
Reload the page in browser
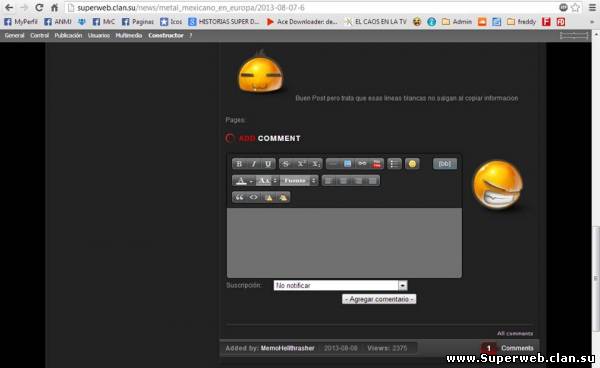click(x=39, y=8)
